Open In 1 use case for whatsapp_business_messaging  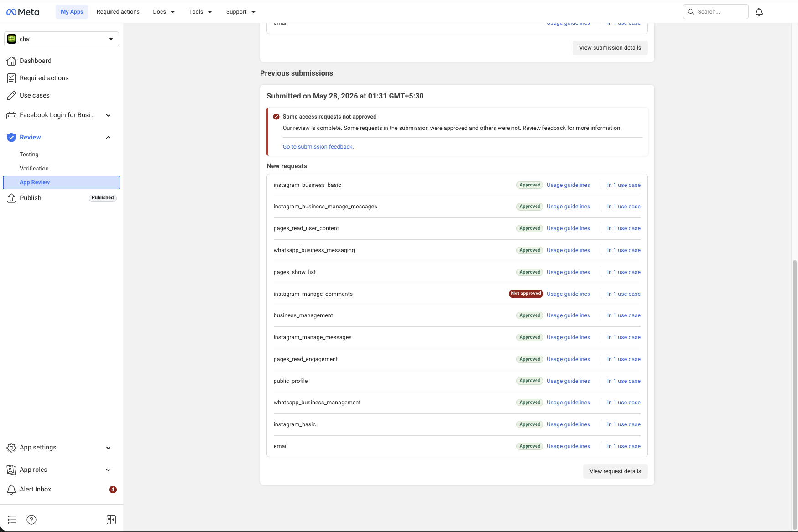pos(624,250)
